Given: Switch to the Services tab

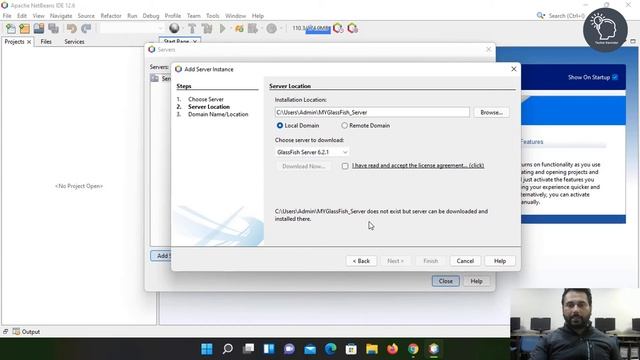Looking at the screenshot, I should pyautogui.click(x=74, y=42).
